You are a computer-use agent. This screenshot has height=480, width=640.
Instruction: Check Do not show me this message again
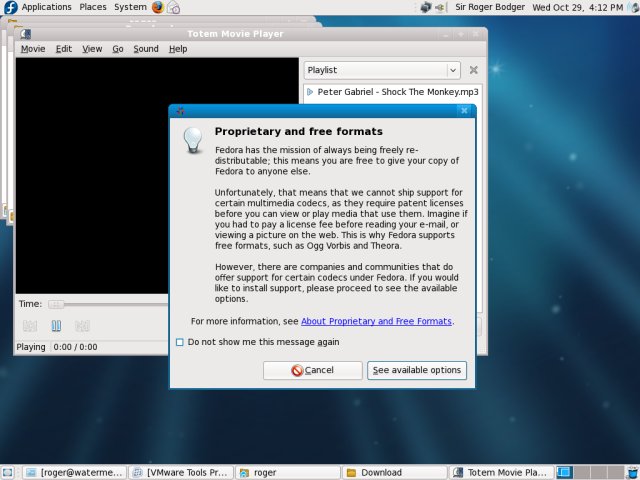pyautogui.click(x=180, y=342)
